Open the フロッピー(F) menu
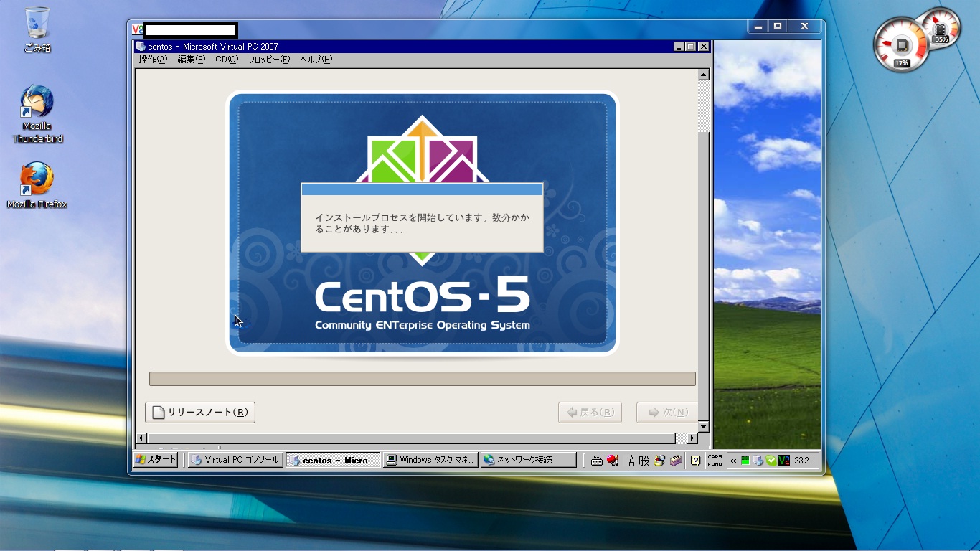This screenshot has height=551, width=980. click(x=269, y=60)
